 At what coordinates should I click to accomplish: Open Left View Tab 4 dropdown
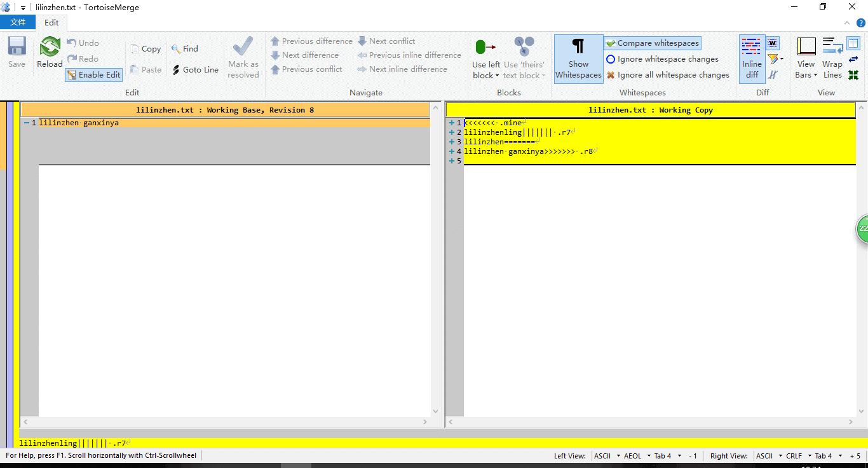pyautogui.click(x=667, y=456)
